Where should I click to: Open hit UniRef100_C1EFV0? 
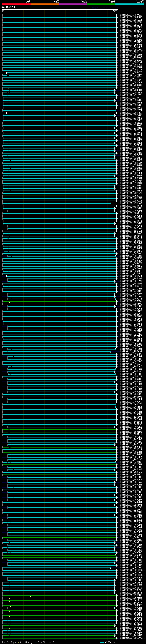coord(131,77)
